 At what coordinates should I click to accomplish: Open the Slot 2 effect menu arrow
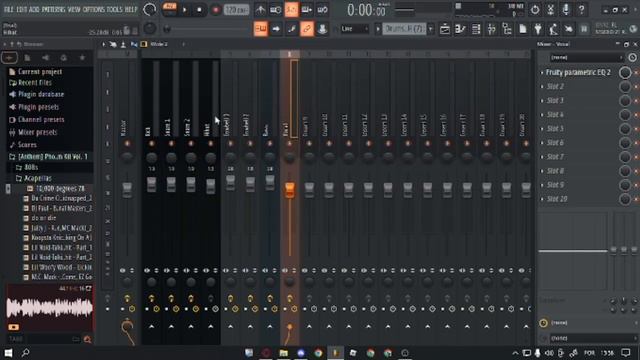point(542,87)
